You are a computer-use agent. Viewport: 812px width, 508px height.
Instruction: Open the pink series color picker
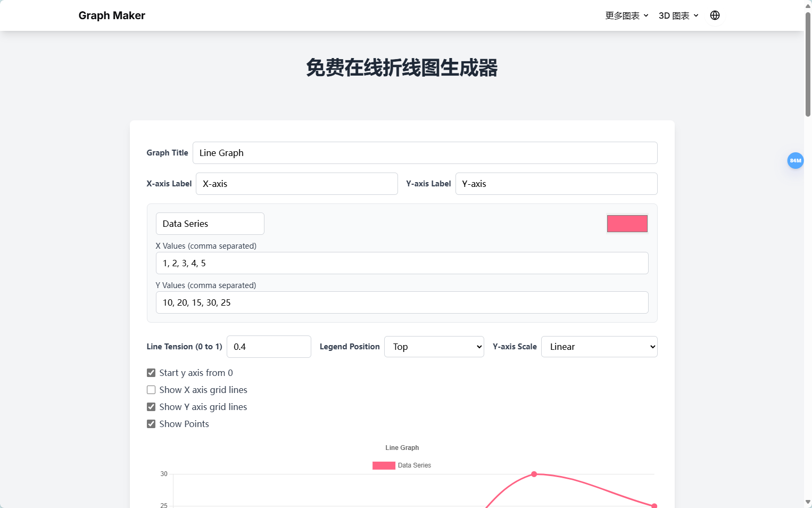pyautogui.click(x=627, y=224)
